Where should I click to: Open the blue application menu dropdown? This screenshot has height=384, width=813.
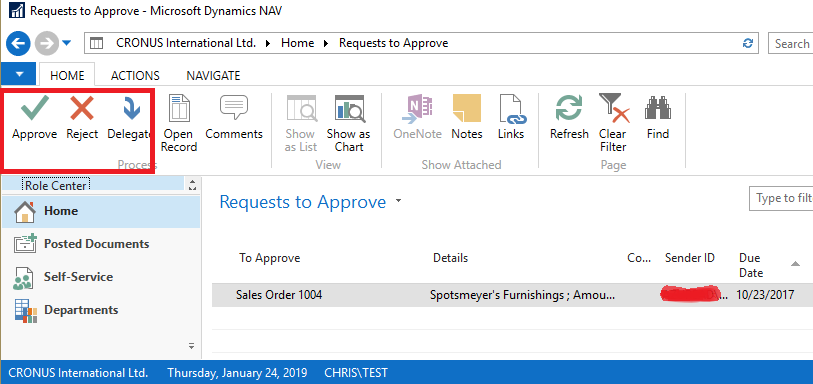(19, 74)
